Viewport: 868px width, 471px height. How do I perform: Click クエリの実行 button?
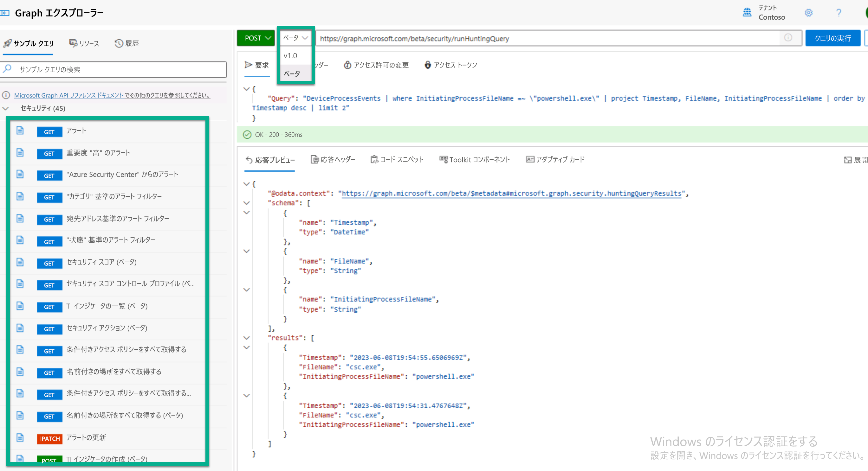[832, 38]
